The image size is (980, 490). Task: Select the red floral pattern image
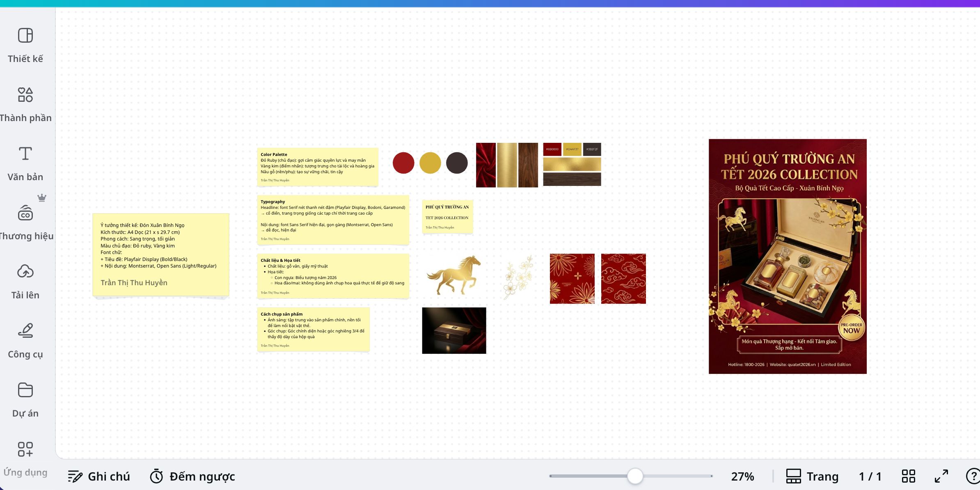[x=572, y=279]
